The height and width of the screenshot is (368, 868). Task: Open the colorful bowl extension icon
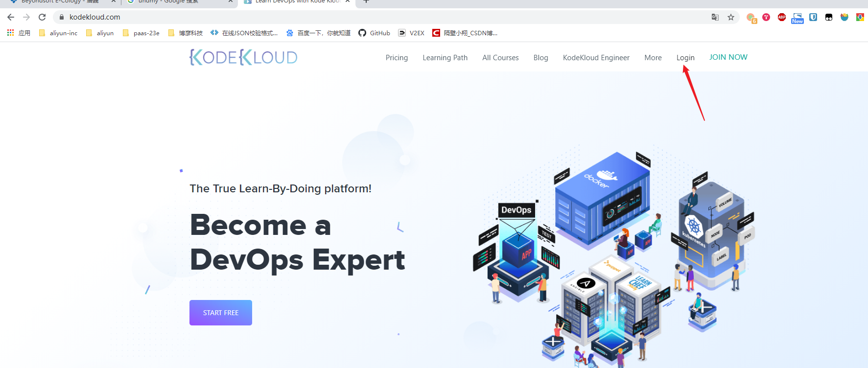coord(845,17)
